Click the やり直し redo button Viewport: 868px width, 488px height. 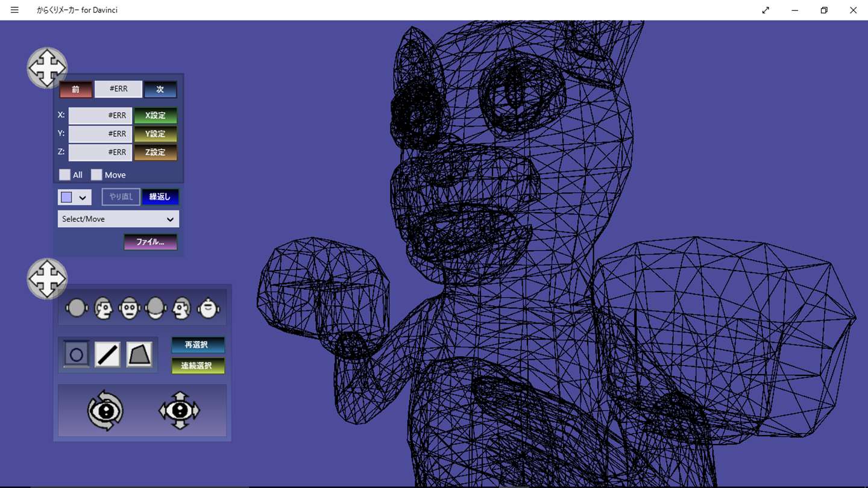pos(121,197)
